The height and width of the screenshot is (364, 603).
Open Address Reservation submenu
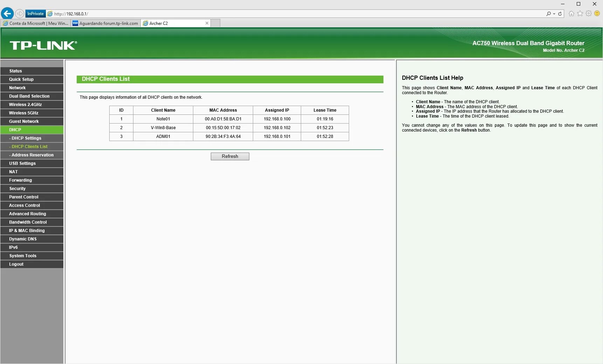32,155
